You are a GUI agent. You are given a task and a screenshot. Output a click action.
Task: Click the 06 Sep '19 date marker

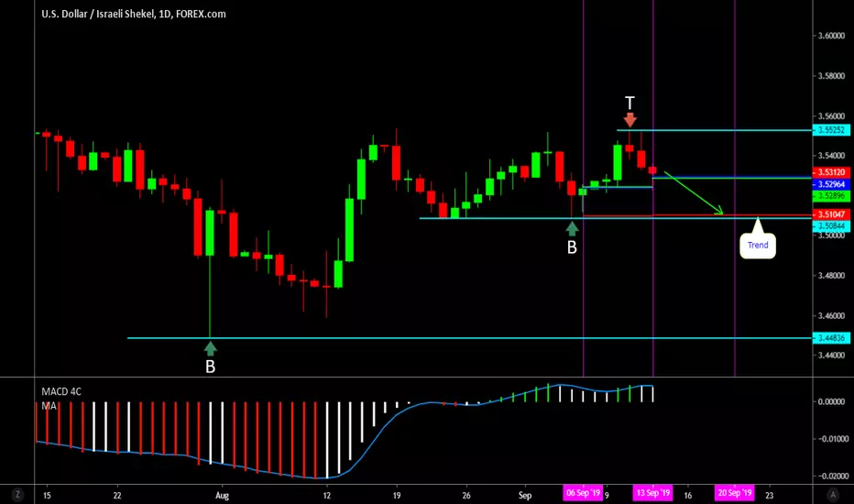583,493
